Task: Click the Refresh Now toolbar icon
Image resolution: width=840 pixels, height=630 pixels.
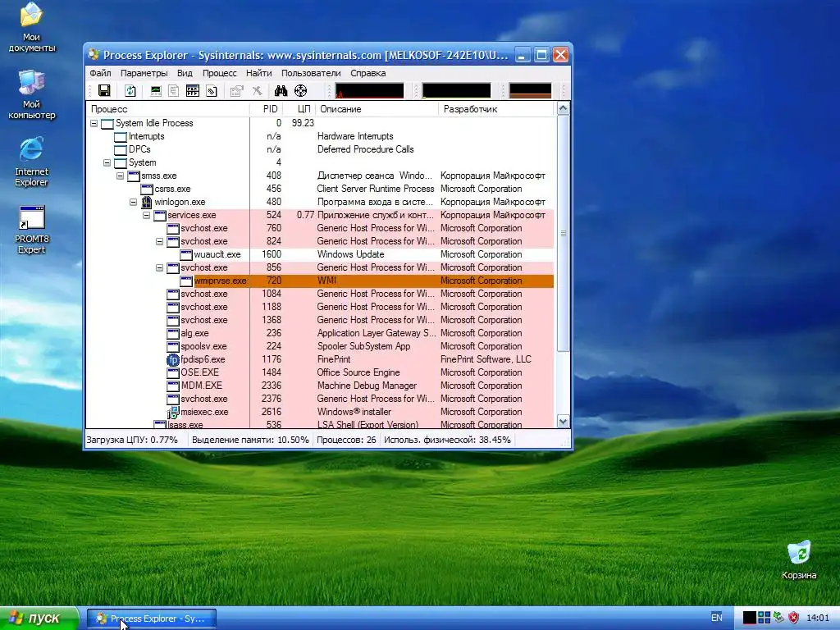Action: (130, 90)
